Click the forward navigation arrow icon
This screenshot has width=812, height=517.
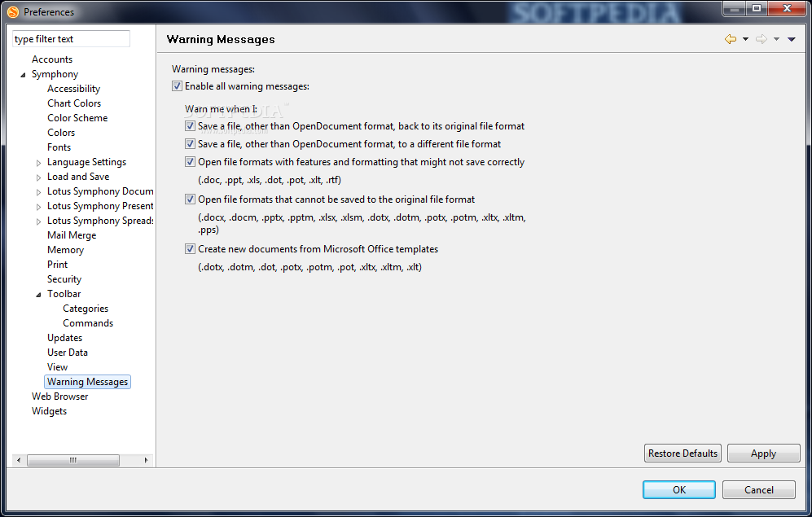(x=762, y=39)
